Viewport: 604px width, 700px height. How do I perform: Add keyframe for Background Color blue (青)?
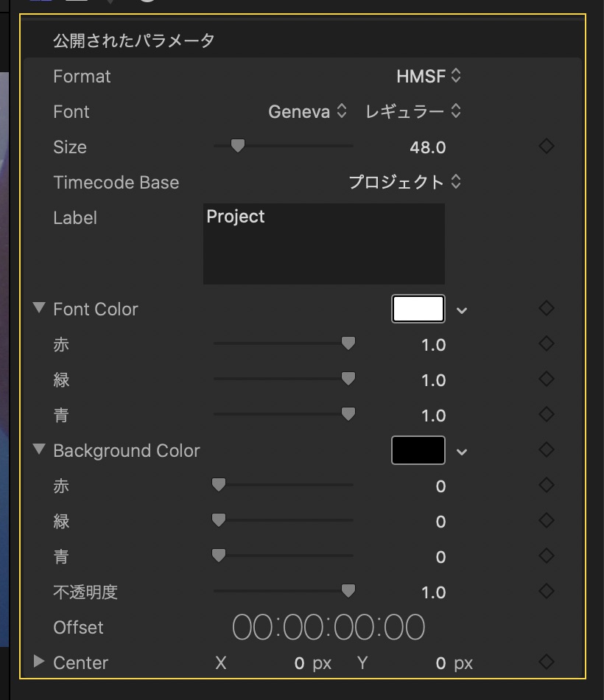(546, 556)
